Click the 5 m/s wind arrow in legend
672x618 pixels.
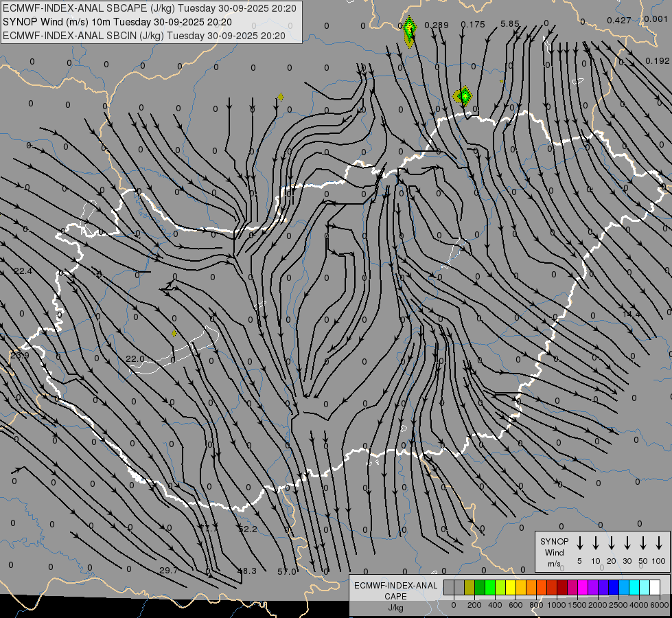pyautogui.click(x=580, y=543)
